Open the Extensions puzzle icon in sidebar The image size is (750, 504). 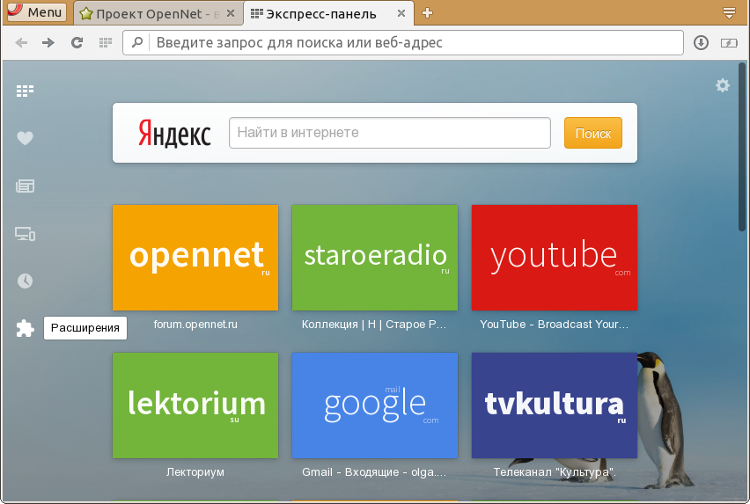[25, 328]
